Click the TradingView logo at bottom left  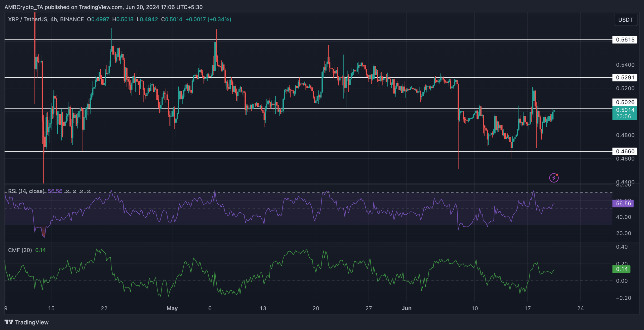[x=26, y=322]
